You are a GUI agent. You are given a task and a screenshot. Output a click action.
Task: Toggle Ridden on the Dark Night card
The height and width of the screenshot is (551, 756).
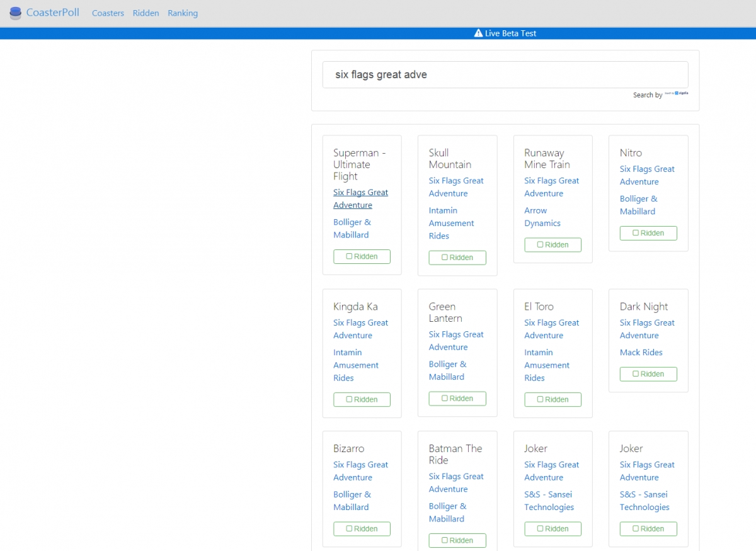click(x=648, y=373)
